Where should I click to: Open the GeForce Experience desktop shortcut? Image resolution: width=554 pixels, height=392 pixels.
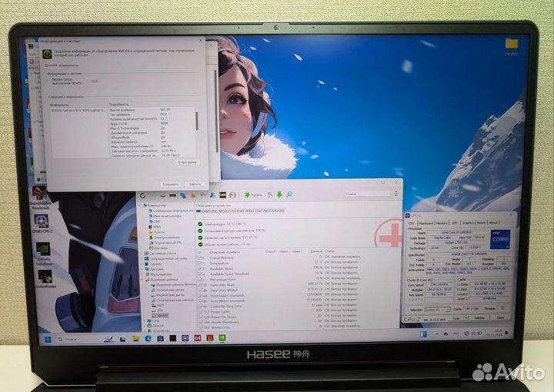click(44, 254)
